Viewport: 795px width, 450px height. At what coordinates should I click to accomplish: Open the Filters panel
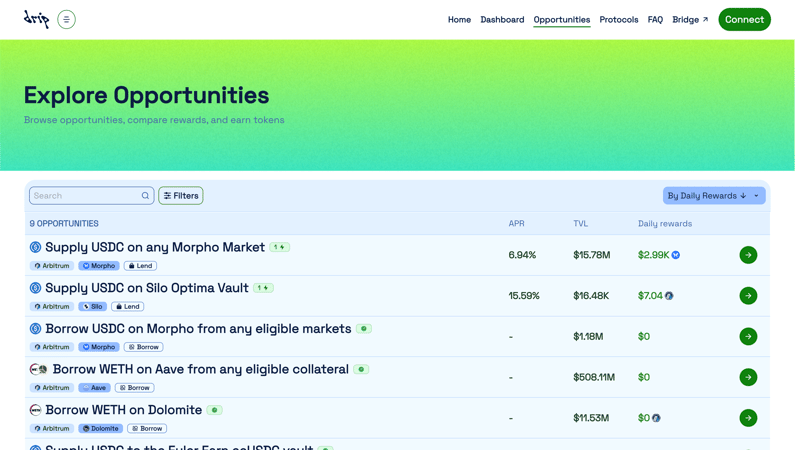click(x=181, y=196)
